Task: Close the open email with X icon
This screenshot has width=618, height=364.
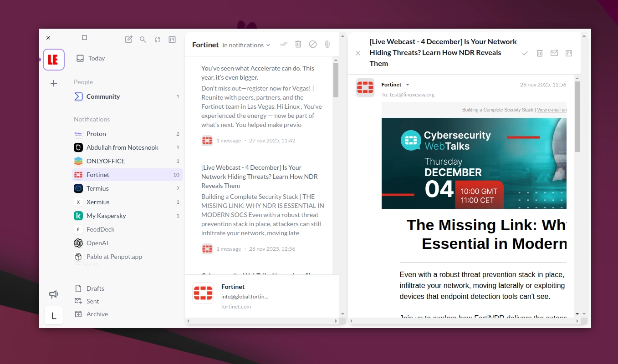Action: click(x=358, y=53)
